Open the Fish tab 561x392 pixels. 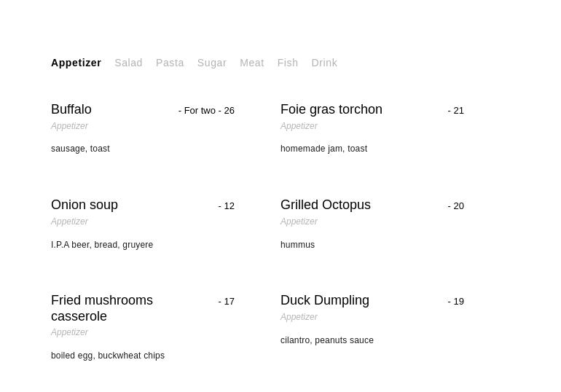[x=287, y=63]
